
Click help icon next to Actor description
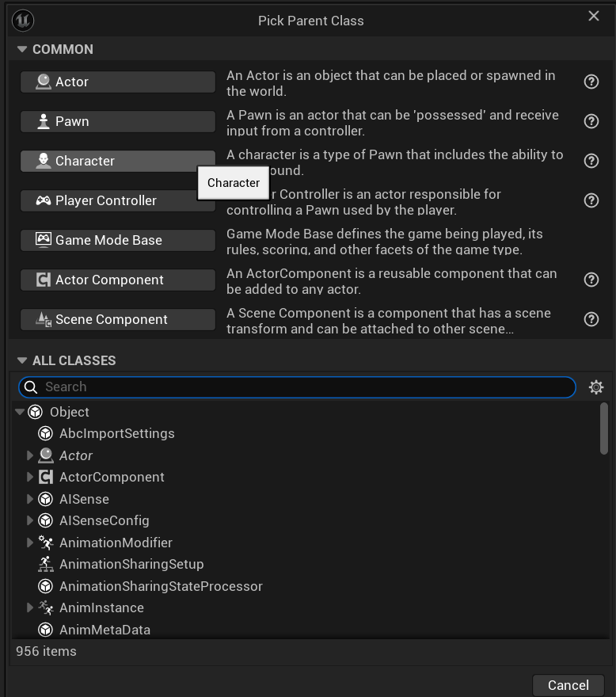591,82
